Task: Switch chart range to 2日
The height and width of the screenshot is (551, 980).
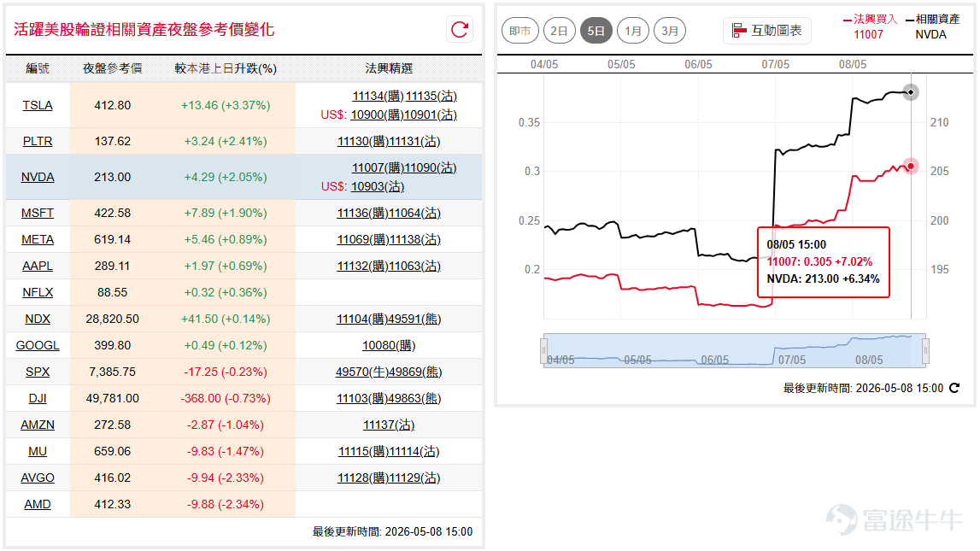Action: pyautogui.click(x=559, y=31)
